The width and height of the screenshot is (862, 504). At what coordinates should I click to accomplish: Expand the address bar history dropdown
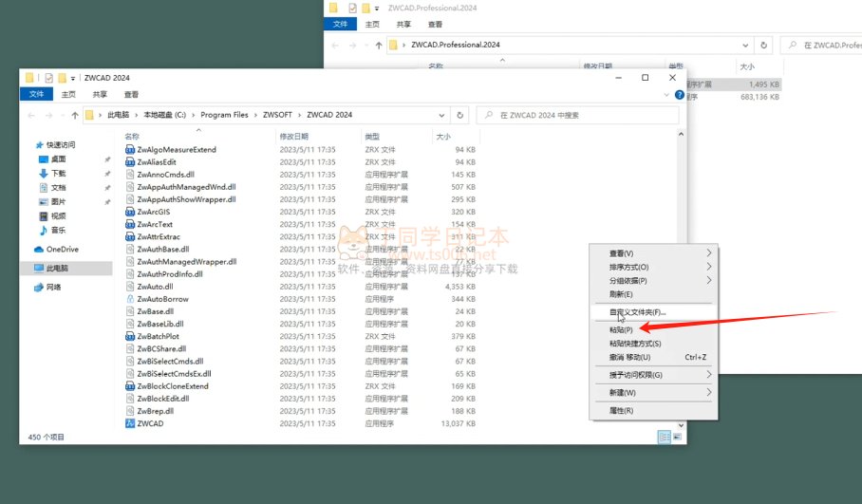click(441, 115)
